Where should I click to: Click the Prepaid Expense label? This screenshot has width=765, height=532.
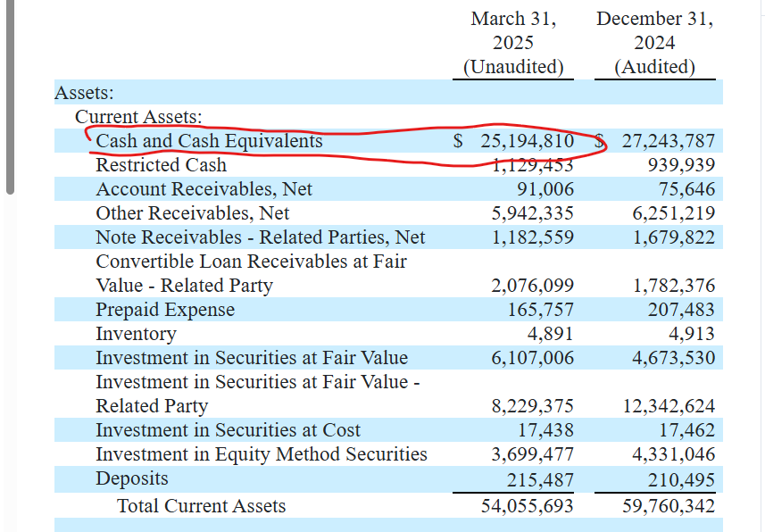(x=165, y=310)
